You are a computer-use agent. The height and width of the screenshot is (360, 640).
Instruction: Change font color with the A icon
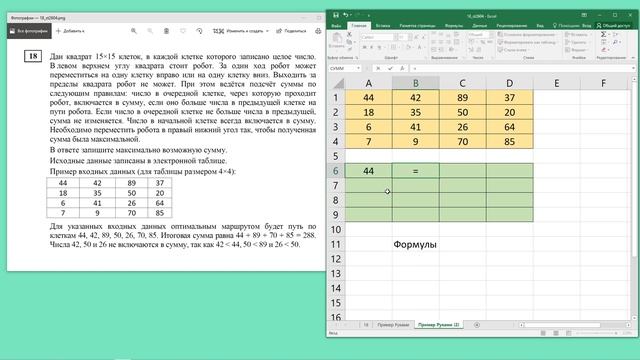[419, 47]
